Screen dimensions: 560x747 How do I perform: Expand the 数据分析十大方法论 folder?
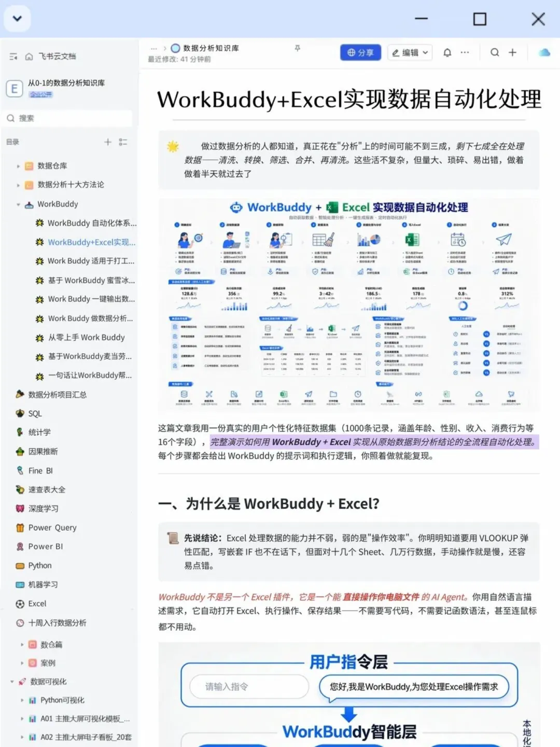pos(18,185)
